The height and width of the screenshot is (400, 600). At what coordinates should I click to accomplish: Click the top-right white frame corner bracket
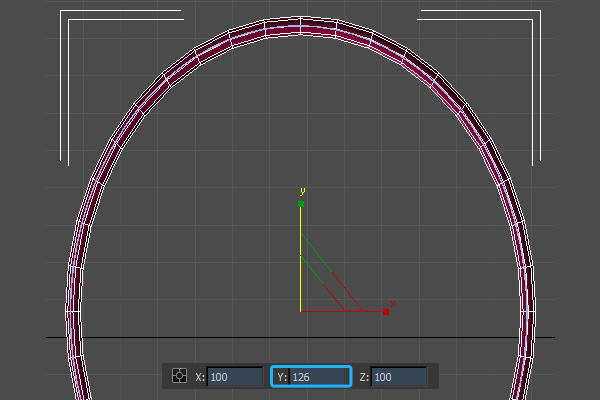click(x=534, y=17)
